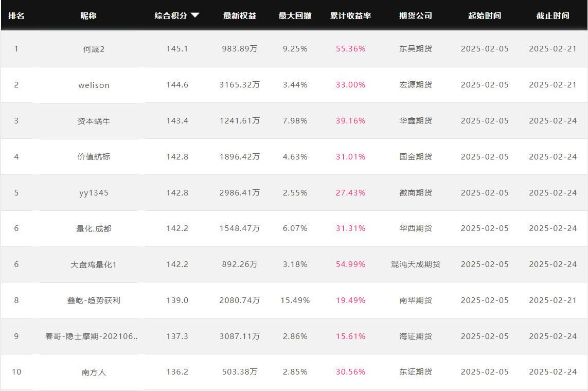Select the return rate 55.36%
This screenshot has width=588, height=391.
(x=351, y=49)
